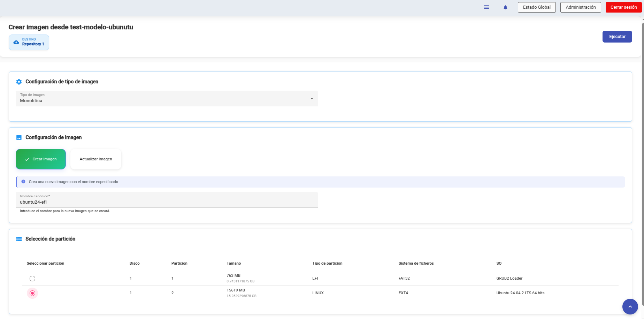Choose the Crear imagen option
The height and width of the screenshot is (319, 644).
(x=41, y=159)
